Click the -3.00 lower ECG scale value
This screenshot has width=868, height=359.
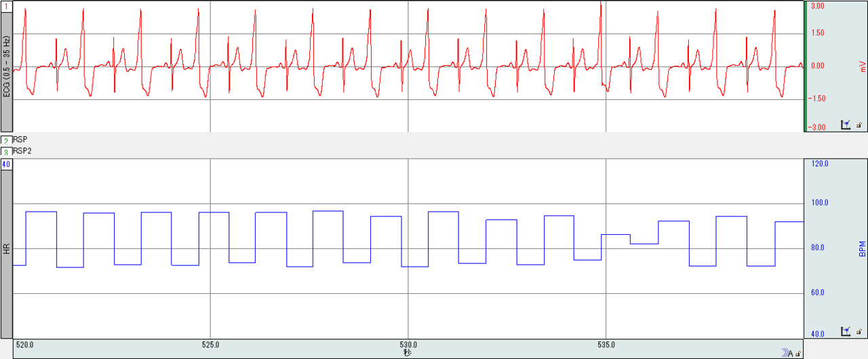(816, 127)
